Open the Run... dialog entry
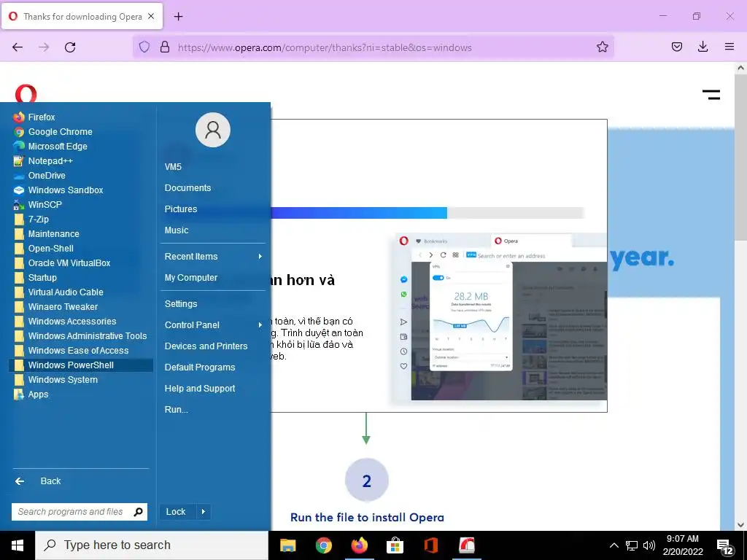The image size is (747, 560). pos(176,410)
